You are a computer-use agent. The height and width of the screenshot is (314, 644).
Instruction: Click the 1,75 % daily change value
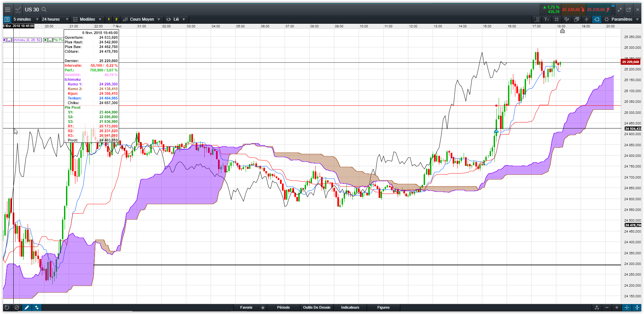553,7
